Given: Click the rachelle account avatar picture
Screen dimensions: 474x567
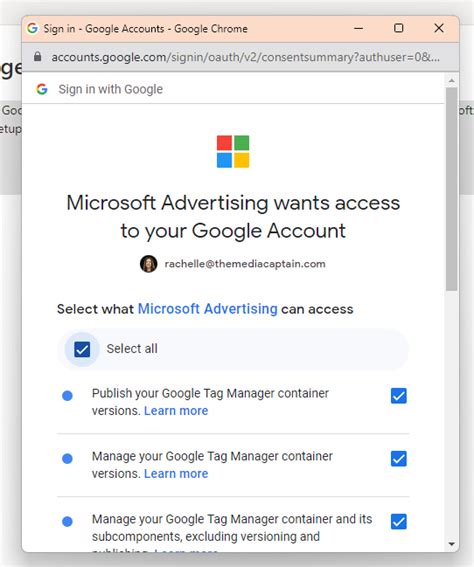Looking at the screenshot, I should point(148,264).
